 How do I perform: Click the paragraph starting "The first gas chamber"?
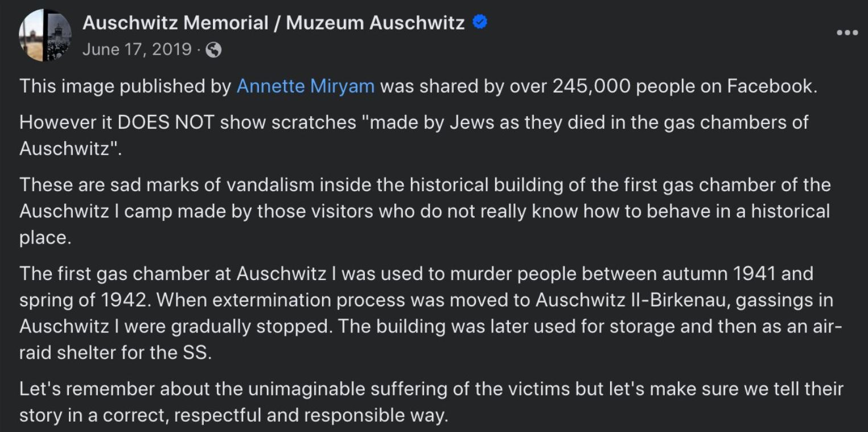[431, 313]
